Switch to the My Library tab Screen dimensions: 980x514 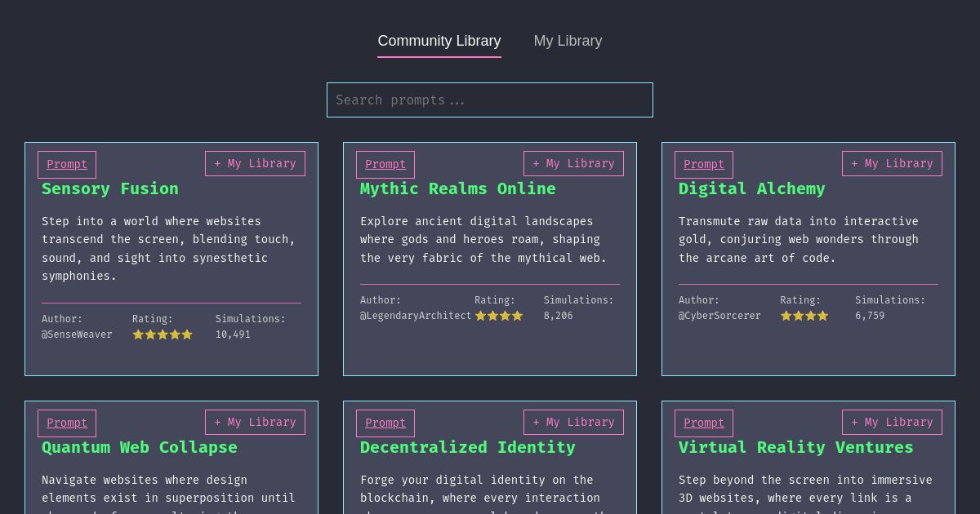(x=568, y=41)
